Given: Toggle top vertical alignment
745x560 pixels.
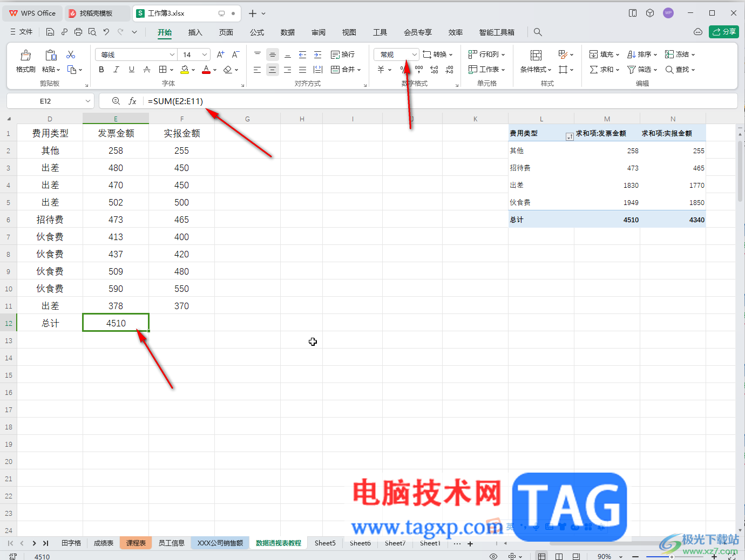Looking at the screenshot, I should [x=257, y=54].
